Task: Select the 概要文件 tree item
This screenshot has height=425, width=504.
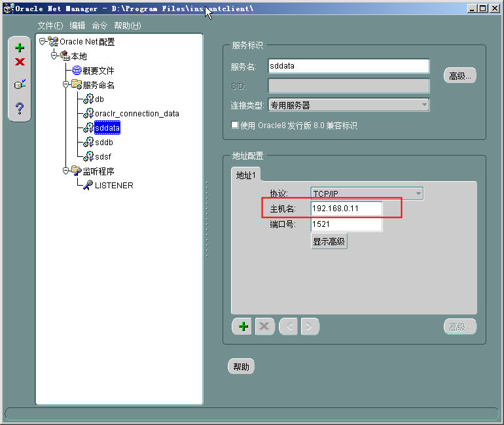Action: click(x=98, y=71)
